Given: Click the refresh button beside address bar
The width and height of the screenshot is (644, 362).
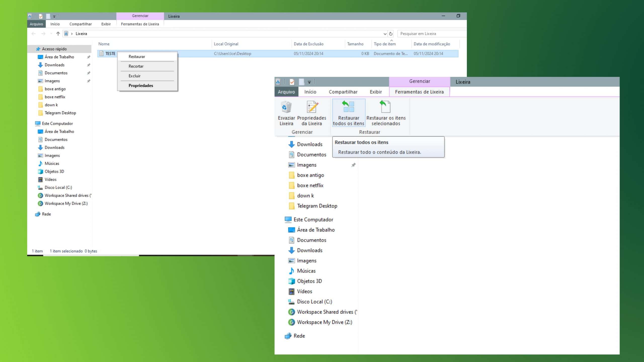Looking at the screenshot, I should pyautogui.click(x=391, y=34).
